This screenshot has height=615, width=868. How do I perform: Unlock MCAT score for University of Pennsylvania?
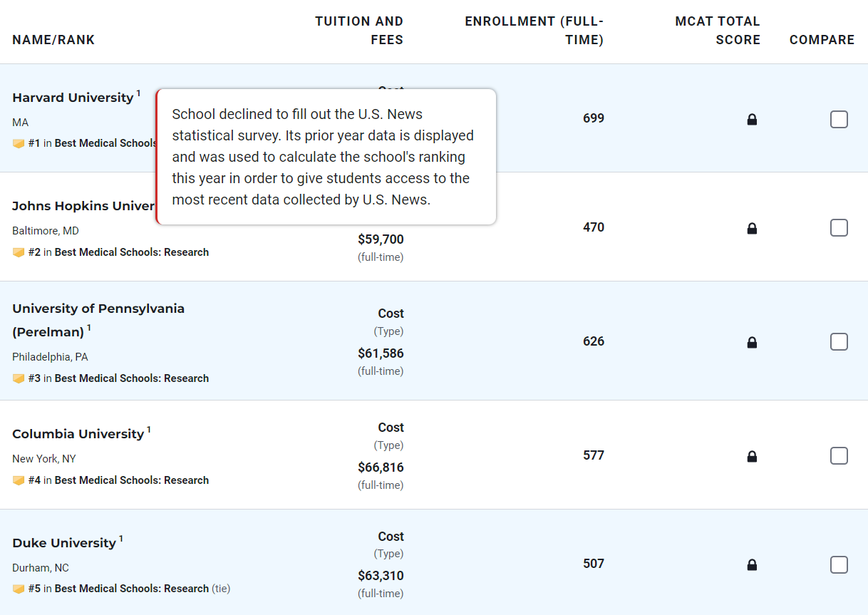(752, 343)
